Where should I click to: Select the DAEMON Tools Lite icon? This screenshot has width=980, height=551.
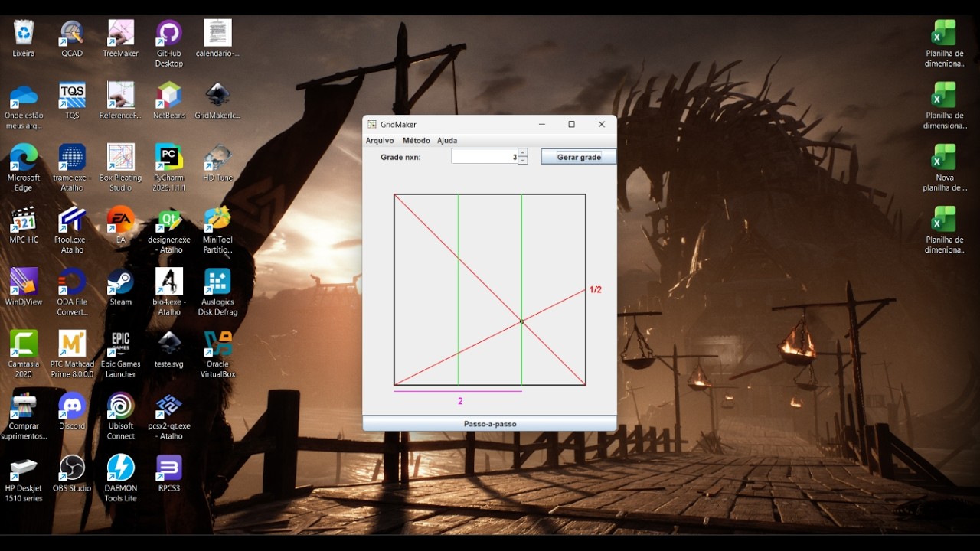point(121,478)
